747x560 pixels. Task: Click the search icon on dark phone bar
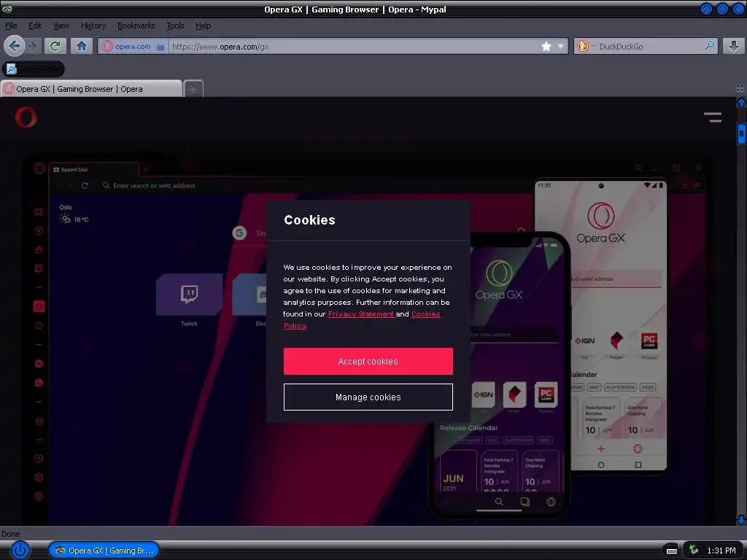(x=499, y=502)
